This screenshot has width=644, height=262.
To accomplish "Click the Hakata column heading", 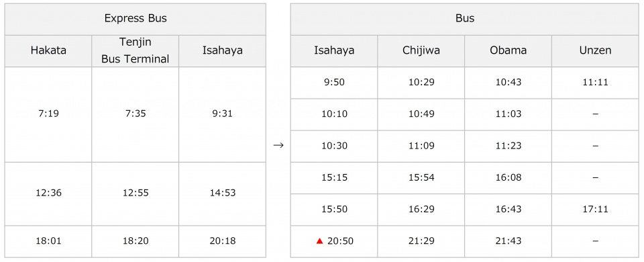I will tap(48, 50).
